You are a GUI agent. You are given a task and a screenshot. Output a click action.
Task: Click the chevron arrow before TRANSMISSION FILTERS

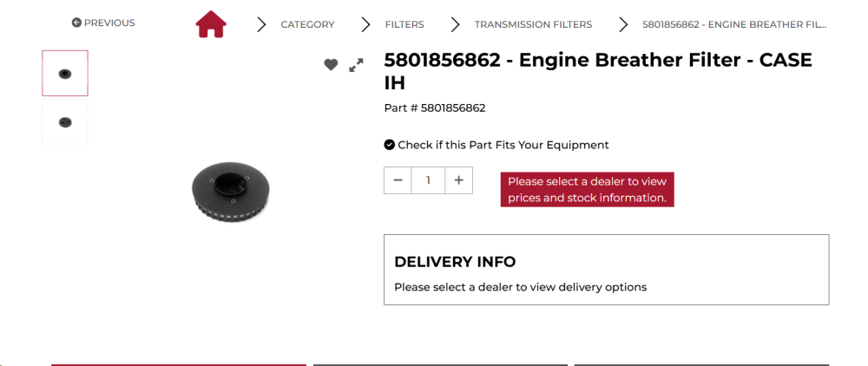455,24
